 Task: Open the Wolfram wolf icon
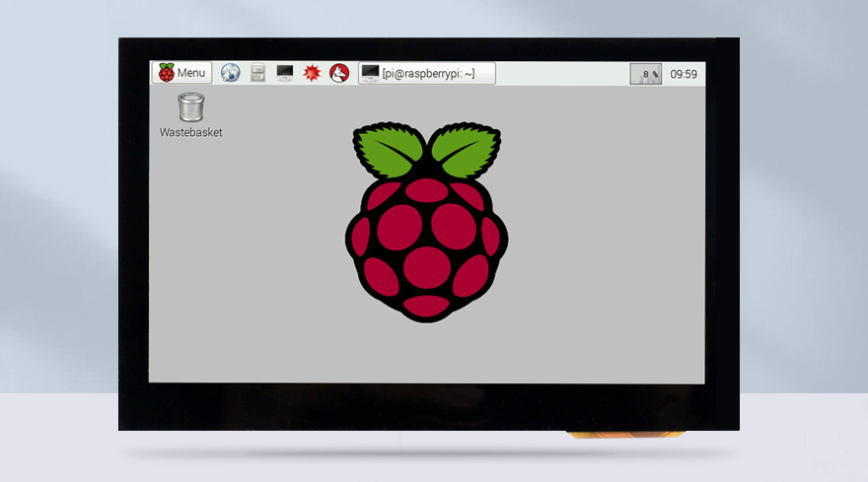[339, 73]
